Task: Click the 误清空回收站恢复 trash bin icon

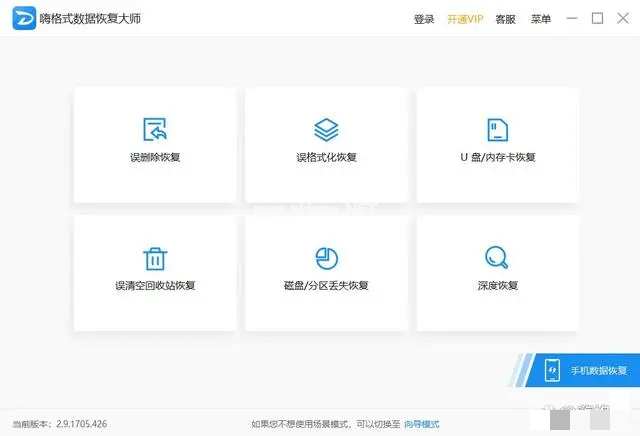Action: 155,258
